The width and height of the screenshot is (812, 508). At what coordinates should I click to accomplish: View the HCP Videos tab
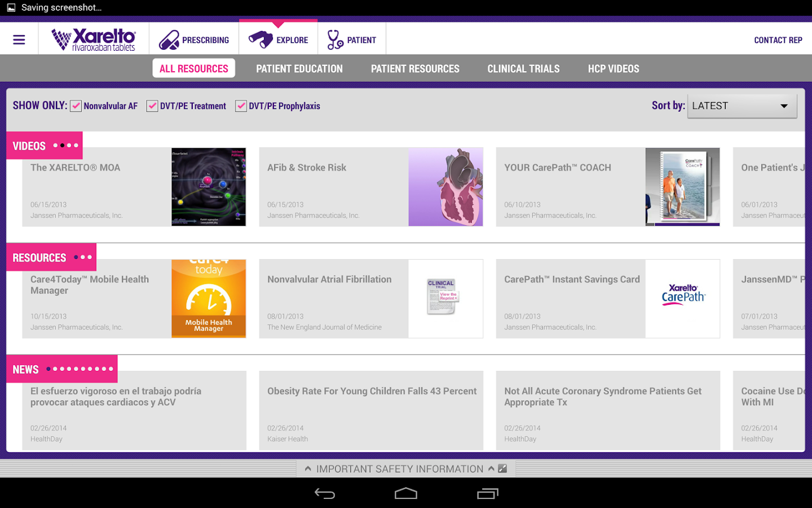coord(614,69)
